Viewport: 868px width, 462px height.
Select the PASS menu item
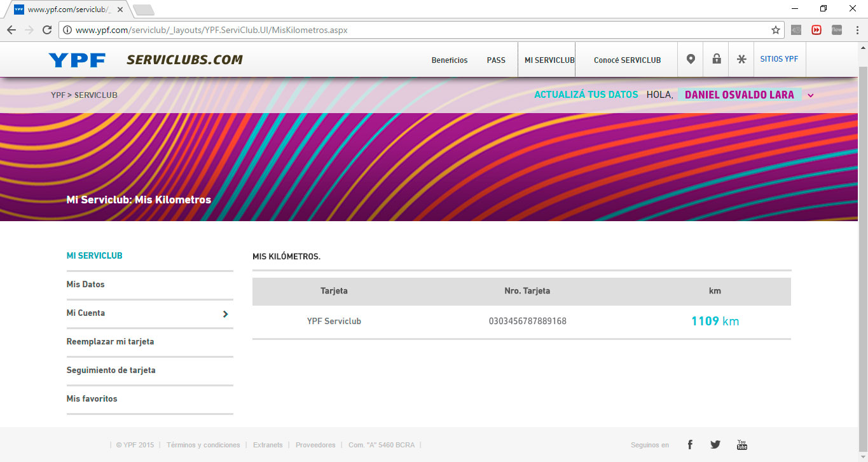496,60
